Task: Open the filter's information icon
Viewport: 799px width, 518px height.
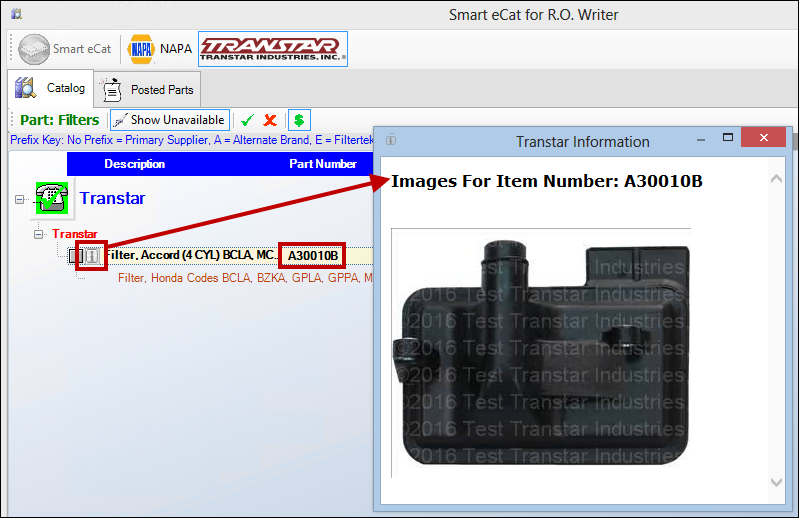Action: point(92,256)
